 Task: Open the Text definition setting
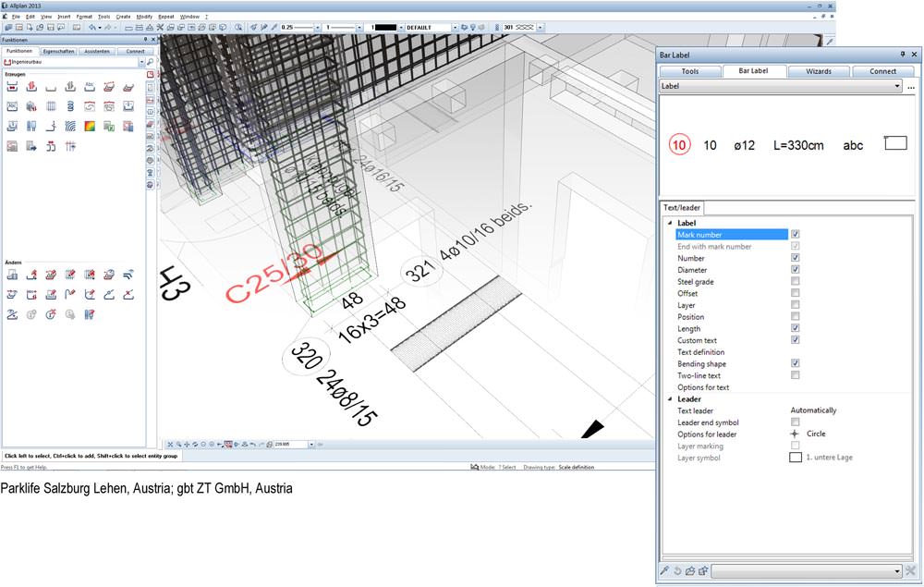coord(700,352)
